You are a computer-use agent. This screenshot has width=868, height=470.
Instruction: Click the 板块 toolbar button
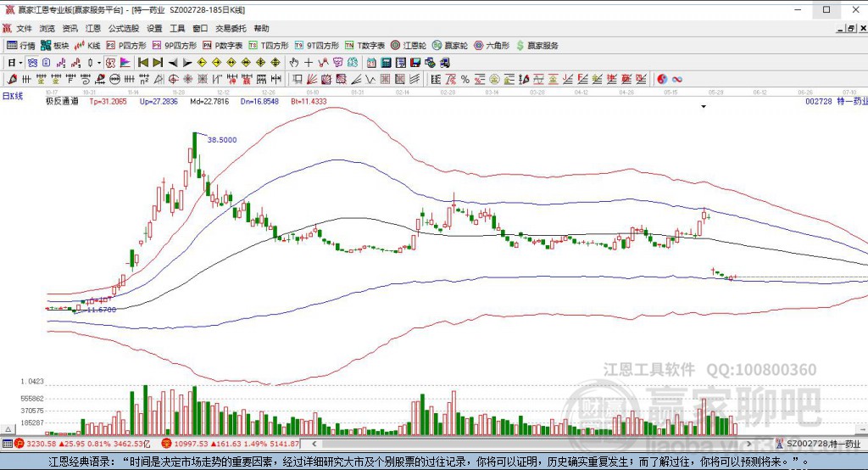55,46
